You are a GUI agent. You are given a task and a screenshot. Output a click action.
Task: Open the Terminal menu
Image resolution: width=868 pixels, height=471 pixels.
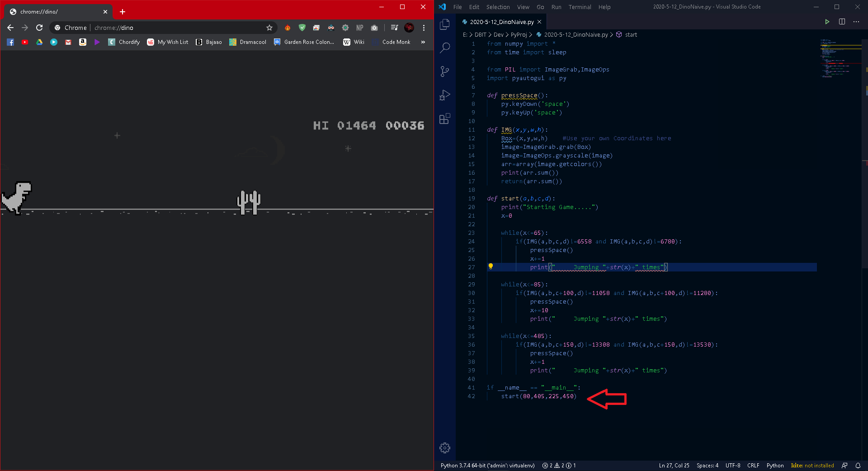580,7
